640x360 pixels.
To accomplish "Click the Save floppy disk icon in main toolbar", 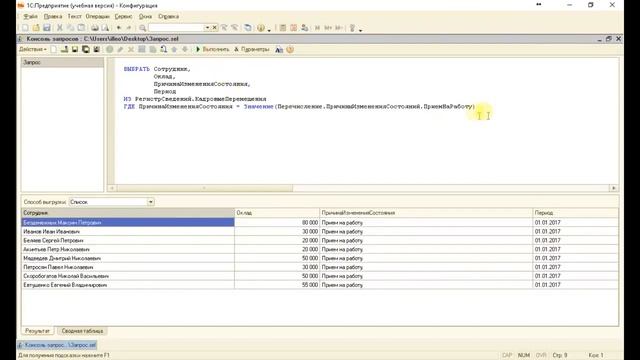I will pyautogui.click(x=47, y=28).
